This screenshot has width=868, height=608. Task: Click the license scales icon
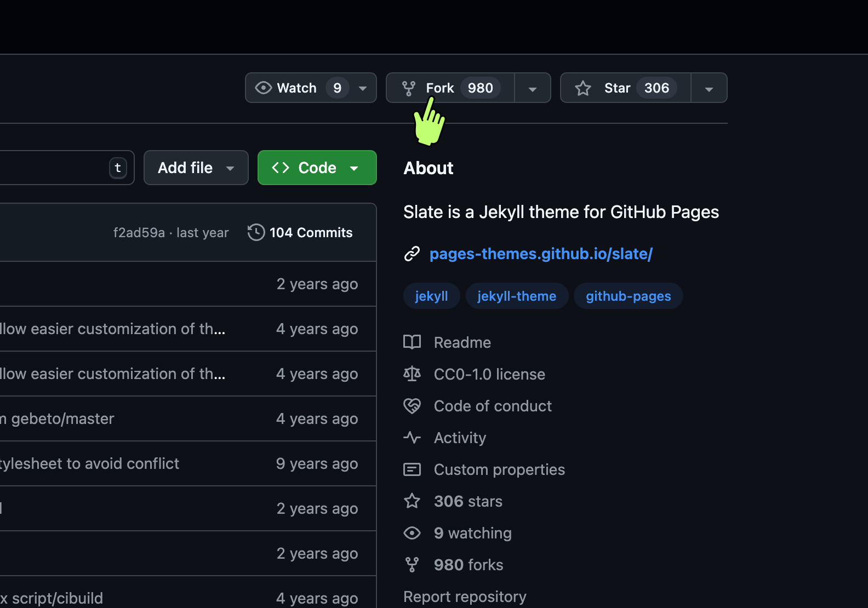412,374
